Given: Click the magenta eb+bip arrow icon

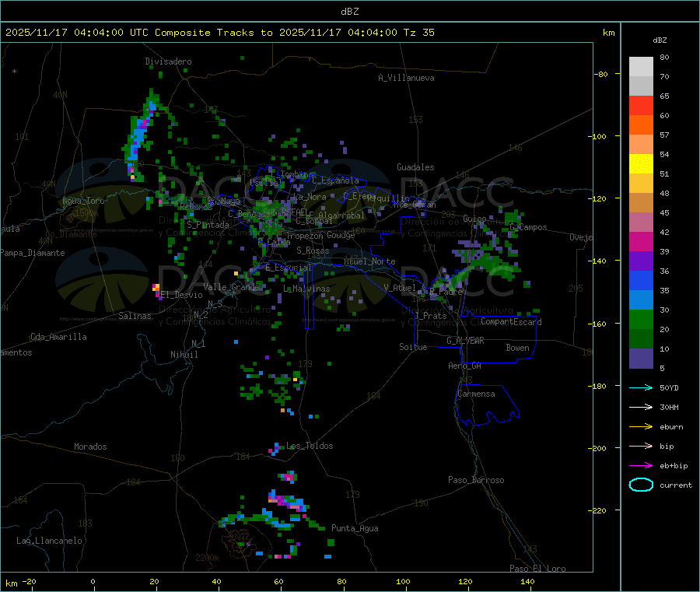Looking at the screenshot, I should [641, 465].
